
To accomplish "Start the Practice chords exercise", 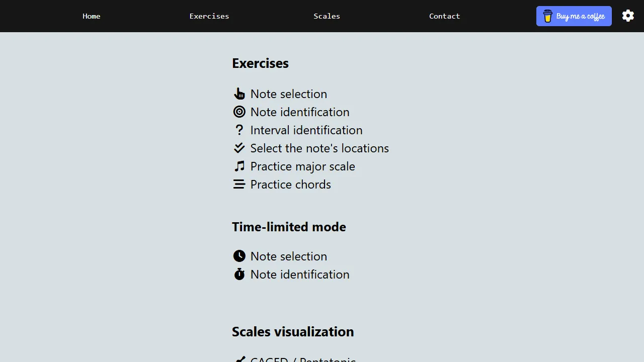I will pyautogui.click(x=290, y=184).
